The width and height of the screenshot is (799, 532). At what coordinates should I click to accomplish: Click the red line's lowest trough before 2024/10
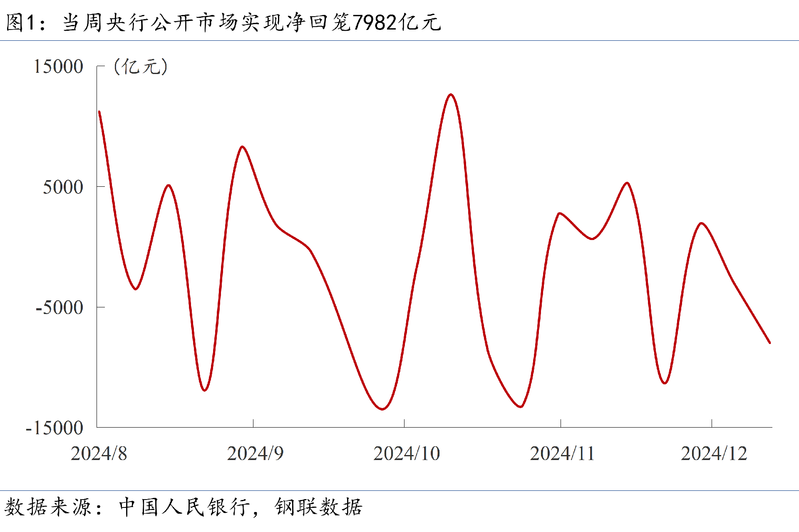382,409
